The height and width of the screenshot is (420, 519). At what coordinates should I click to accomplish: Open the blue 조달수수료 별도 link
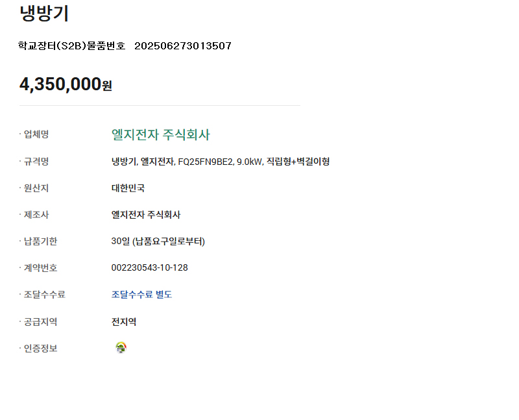coord(141,295)
